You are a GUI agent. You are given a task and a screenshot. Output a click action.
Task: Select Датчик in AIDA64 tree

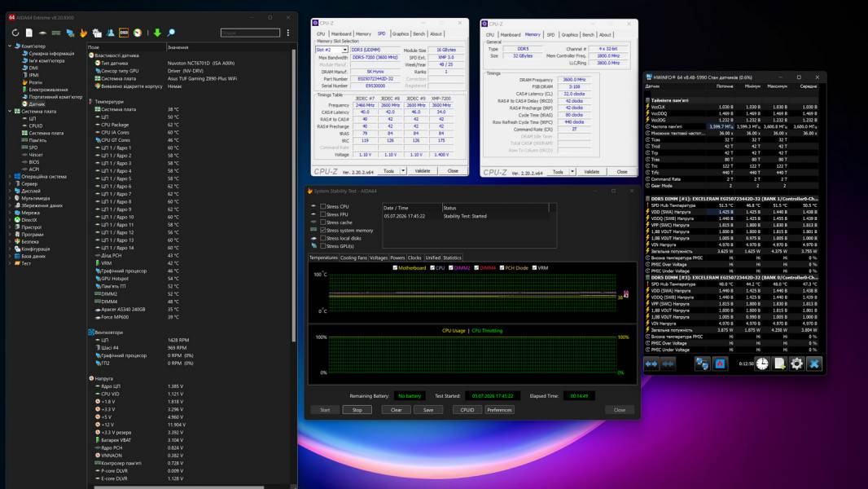point(37,104)
